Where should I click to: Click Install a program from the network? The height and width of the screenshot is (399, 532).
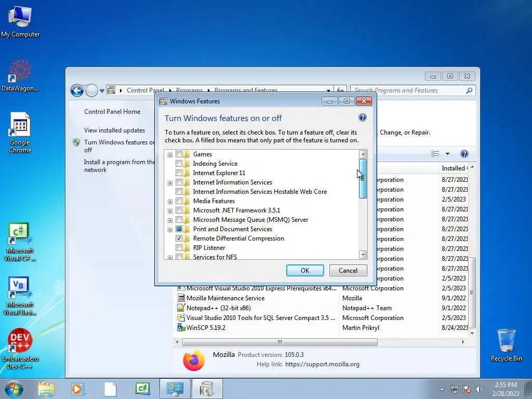119,166
